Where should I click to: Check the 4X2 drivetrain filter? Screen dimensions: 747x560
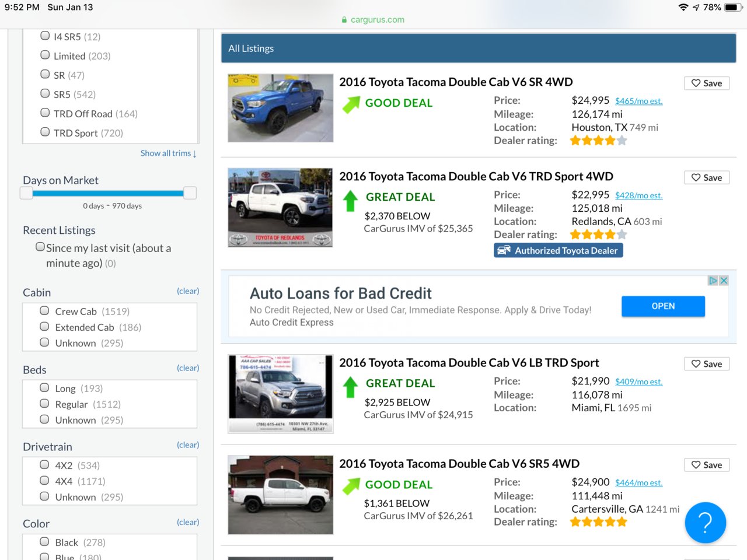click(44, 464)
